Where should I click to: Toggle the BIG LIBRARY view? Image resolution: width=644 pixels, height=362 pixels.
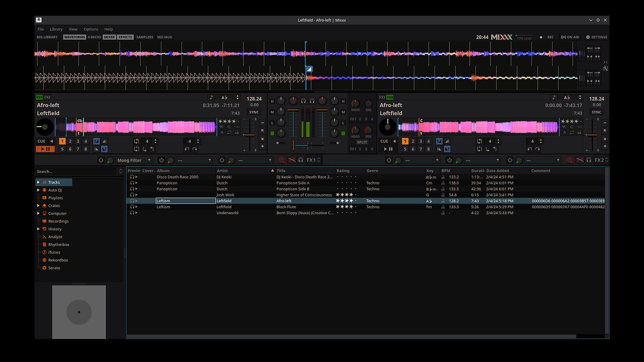point(47,37)
